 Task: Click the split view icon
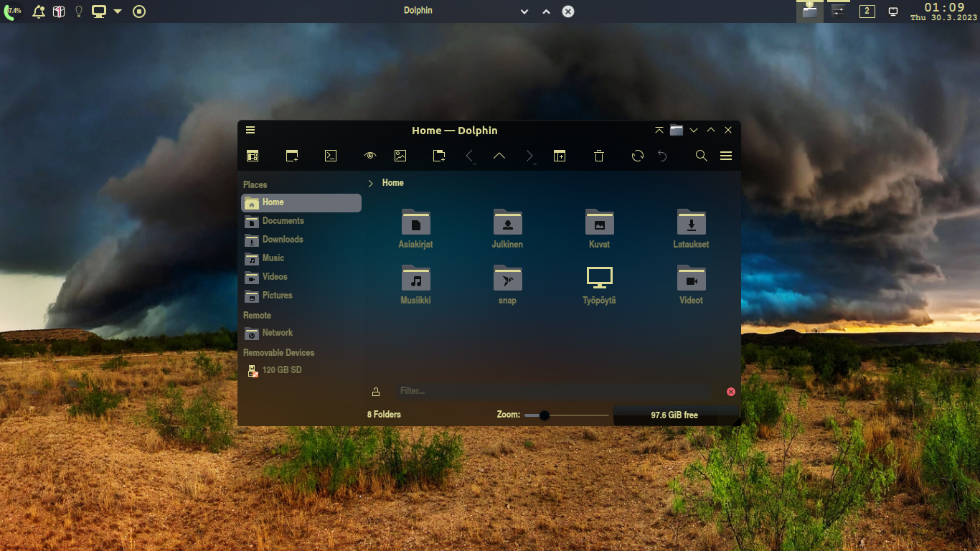[560, 156]
